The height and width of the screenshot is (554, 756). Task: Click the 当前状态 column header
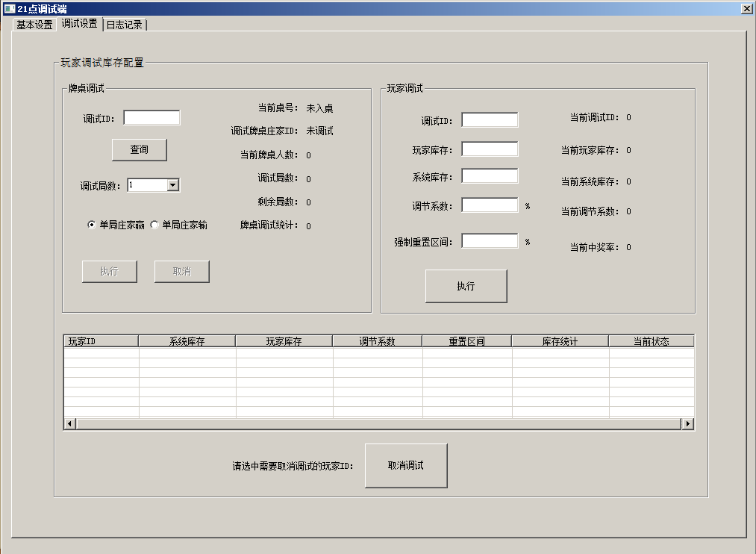point(652,340)
